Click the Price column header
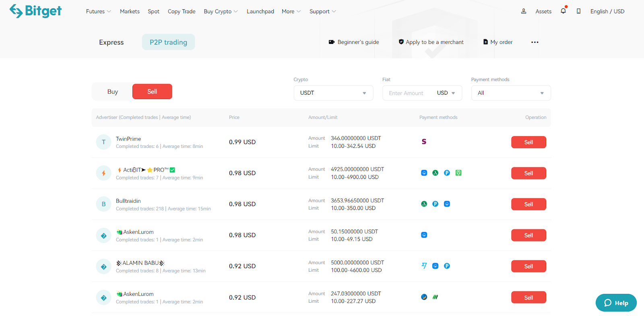Image resolution: width=644 pixels, height=316 pixels. [234, 117]
